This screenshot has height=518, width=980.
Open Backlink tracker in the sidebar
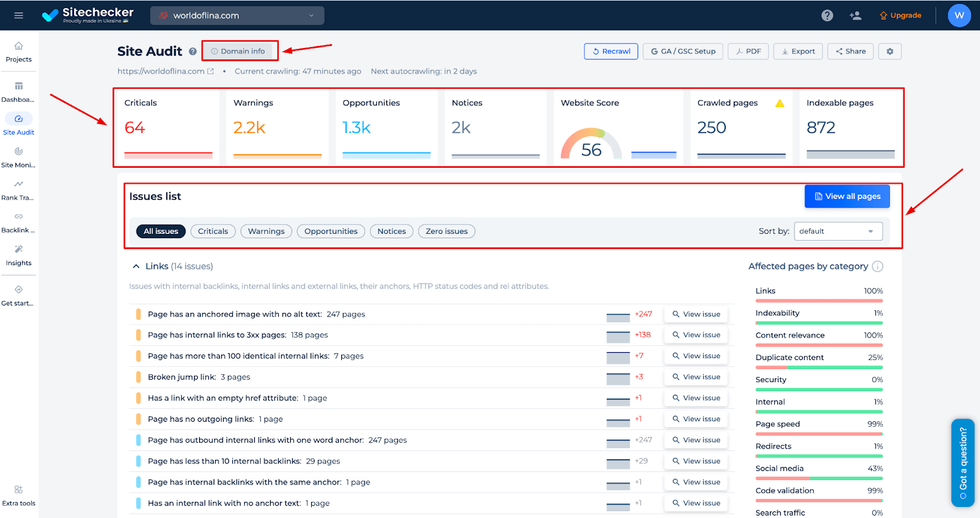[x=19, y=223]
